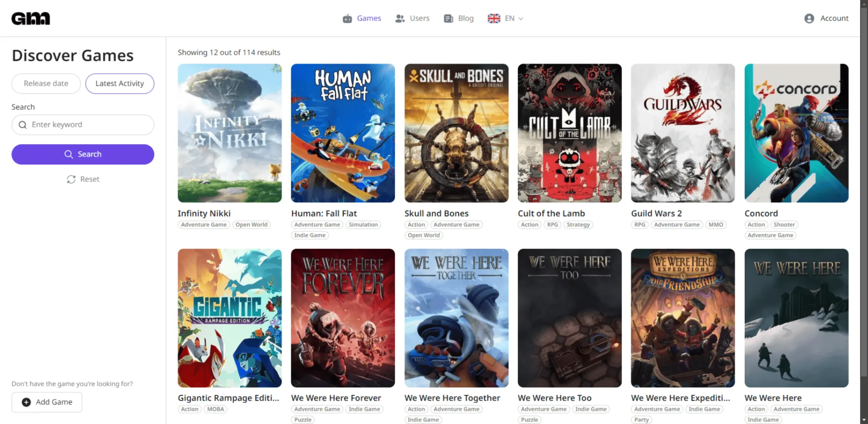The image size is (868, 424).
Task: Click the magnifier icon in the keyword field
Action: [x=23, y=125]
